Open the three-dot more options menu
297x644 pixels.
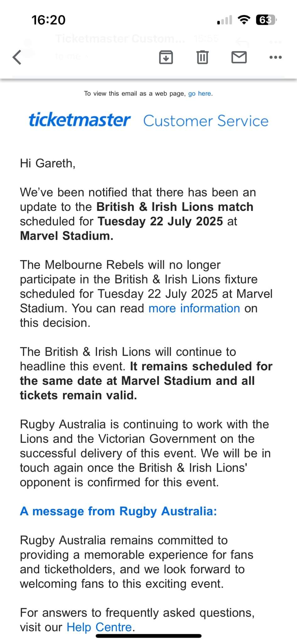[275, 57]
